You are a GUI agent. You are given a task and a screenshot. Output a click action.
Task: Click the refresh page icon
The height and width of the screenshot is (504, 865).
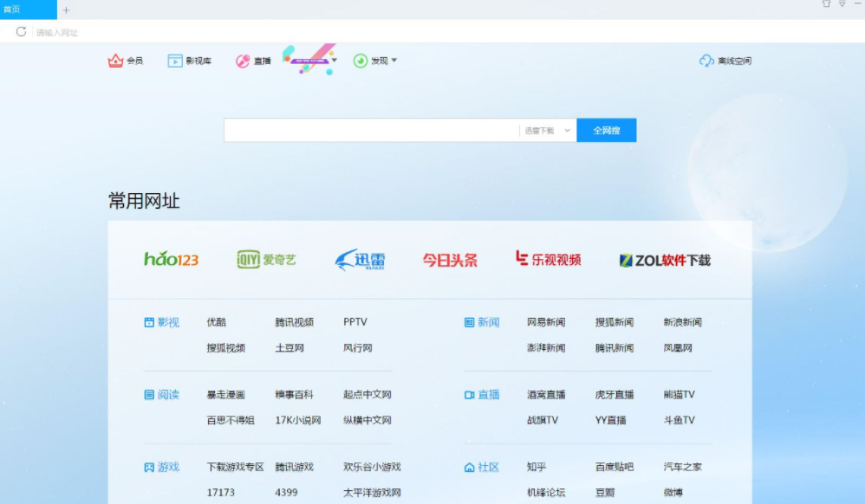21,31
